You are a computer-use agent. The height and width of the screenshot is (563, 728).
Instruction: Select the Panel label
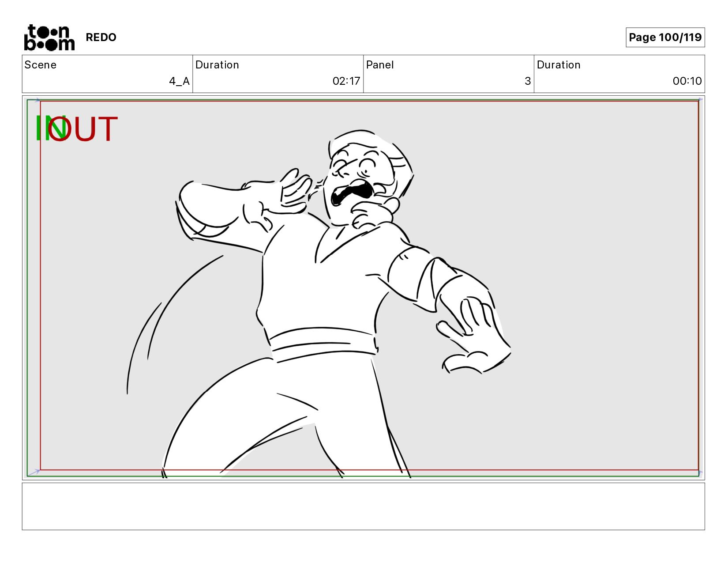(x=380, y=65)
